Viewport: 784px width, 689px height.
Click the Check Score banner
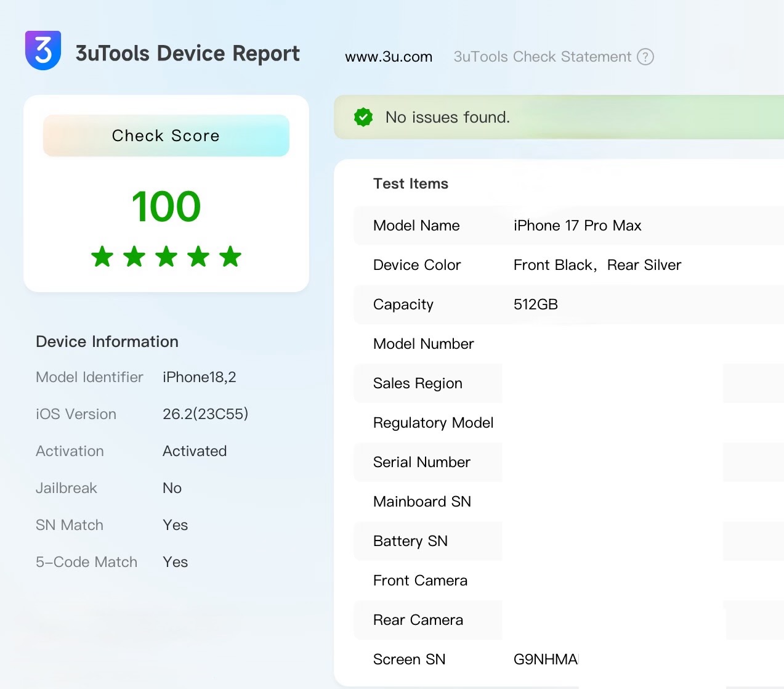tap(166, 136)
